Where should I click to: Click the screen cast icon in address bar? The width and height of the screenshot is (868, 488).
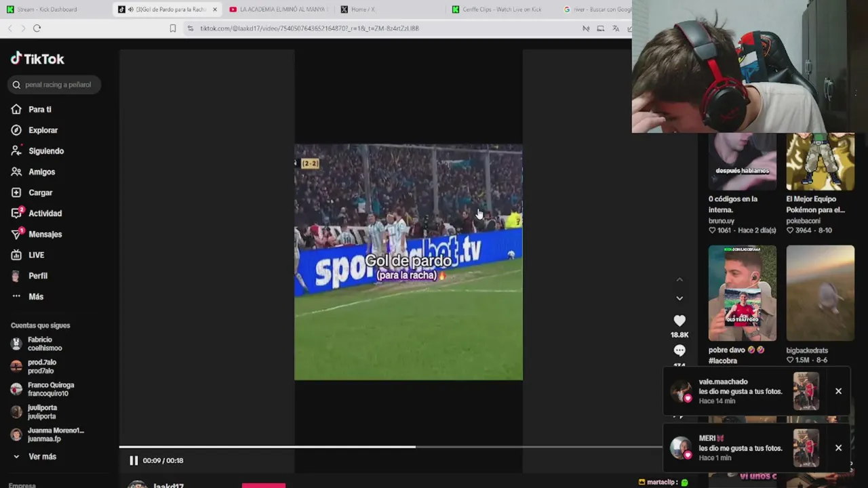[601, 28]
